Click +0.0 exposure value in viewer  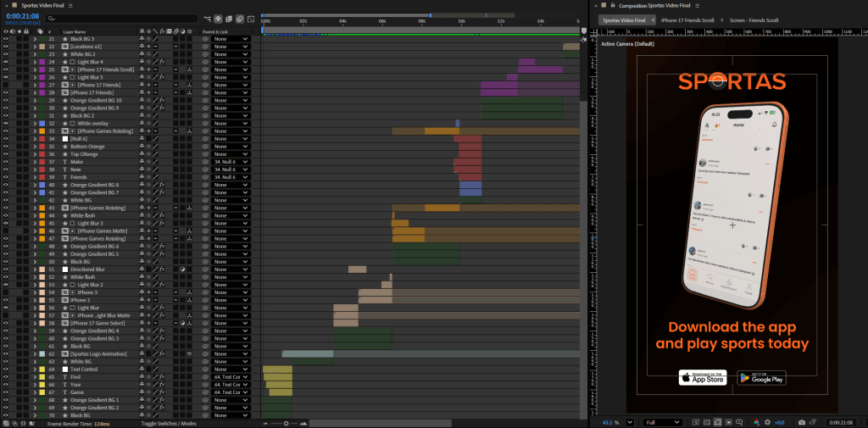click(780, 422)
